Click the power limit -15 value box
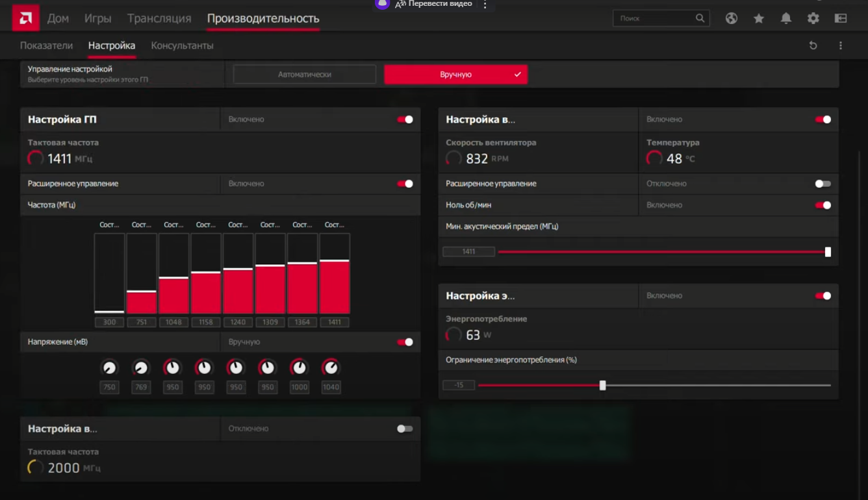Viewport: 868px width, 500px height. tap(459, 386)
